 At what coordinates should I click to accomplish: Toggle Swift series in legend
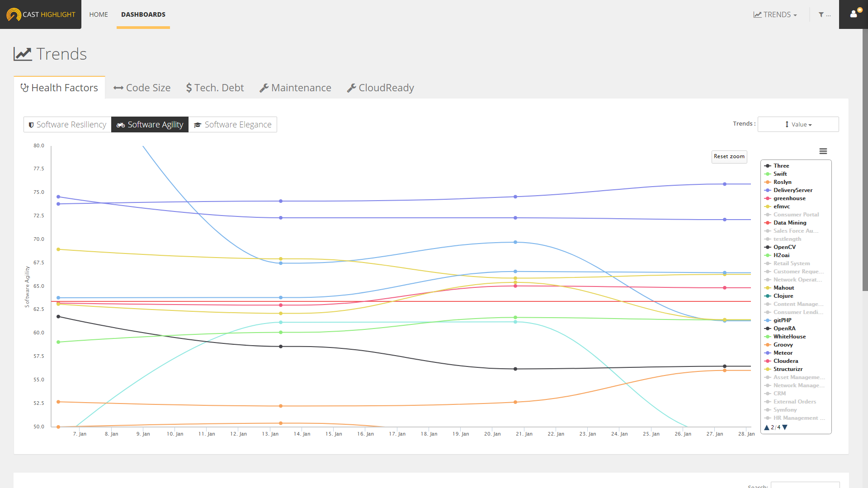coord(776,174)
